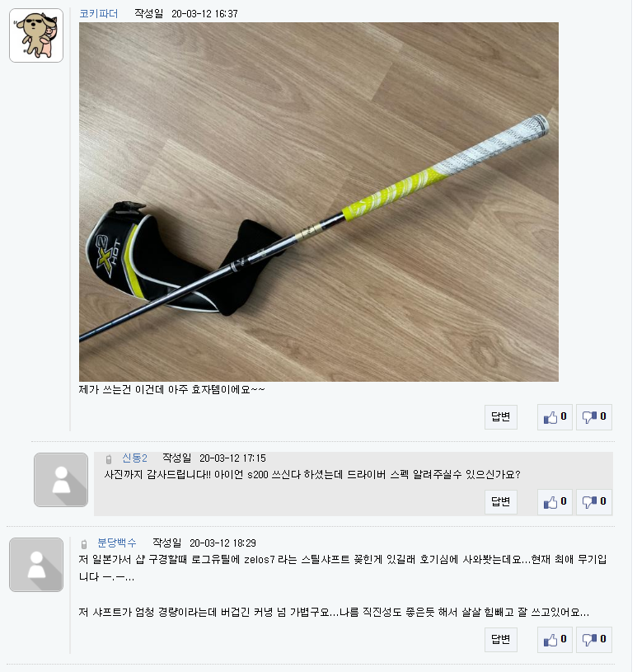Open 코키파더 username profile link
The height and width of the screenshot is (672, 637).
coord(99,14)
